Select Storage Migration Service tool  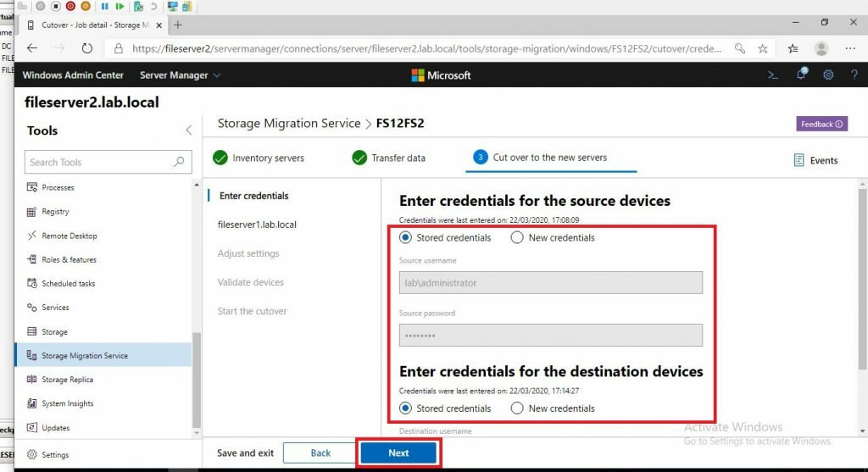103,355
